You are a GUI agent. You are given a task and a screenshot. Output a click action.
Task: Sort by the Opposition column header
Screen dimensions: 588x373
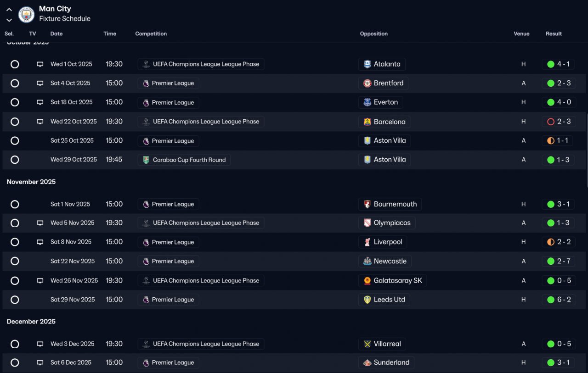[373, 33]
